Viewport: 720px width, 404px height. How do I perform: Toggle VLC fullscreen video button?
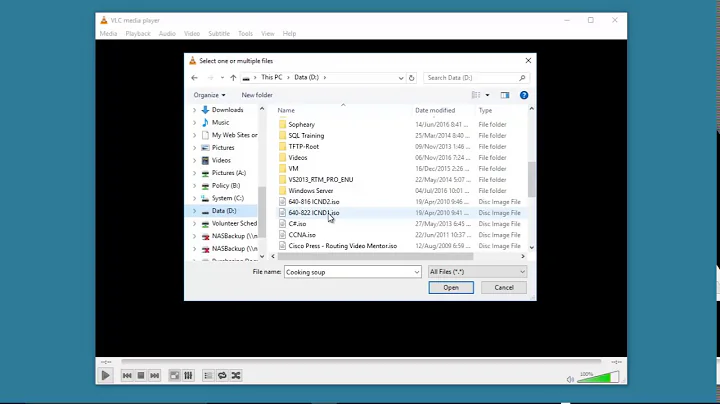pos(174,376)
